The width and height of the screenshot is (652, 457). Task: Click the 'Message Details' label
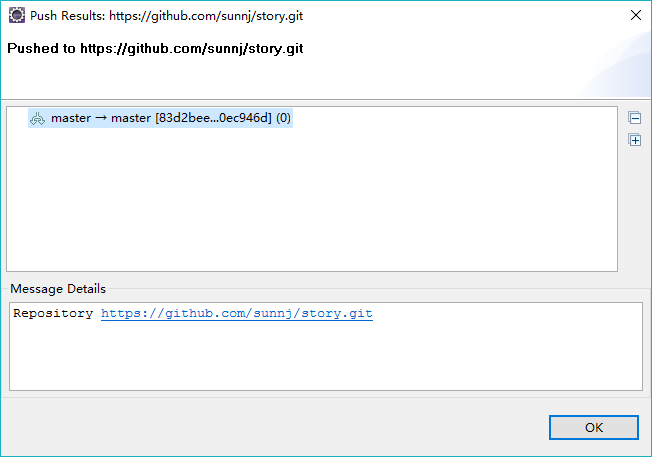58,289
